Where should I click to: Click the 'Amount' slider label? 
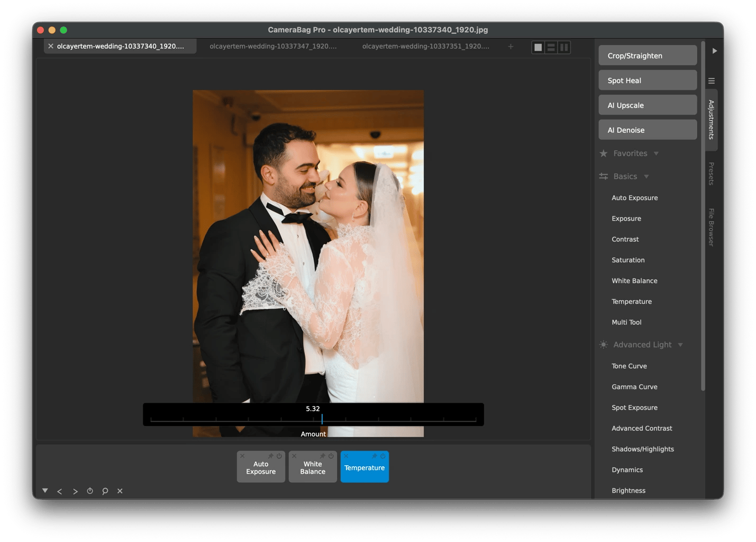pyautogui.click(x=313, y=434)
